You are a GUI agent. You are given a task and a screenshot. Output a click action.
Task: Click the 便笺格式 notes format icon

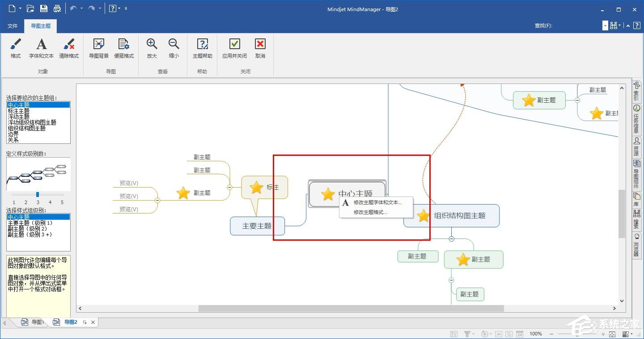click(123, 48)
